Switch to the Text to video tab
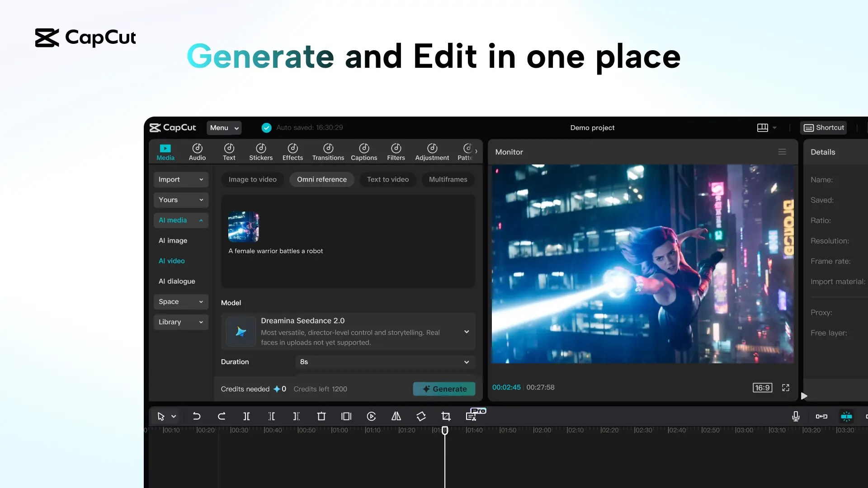Viewport: 868px width, 488px height. click(387, 179)
